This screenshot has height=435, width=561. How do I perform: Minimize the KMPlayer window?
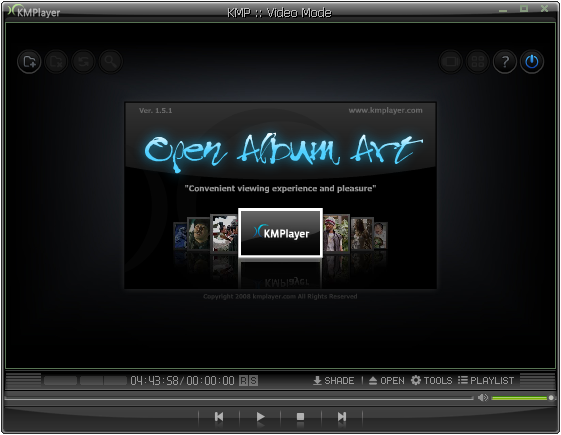pos(503,10)
